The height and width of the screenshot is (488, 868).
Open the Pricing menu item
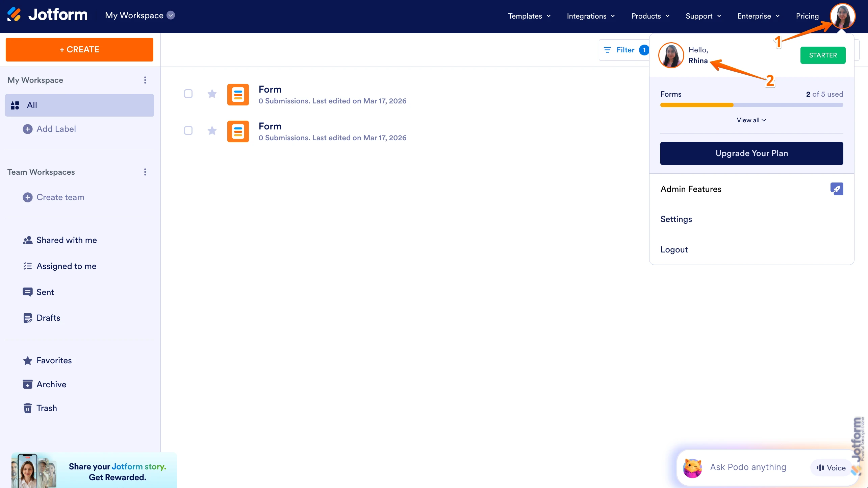tap(807, 16)
